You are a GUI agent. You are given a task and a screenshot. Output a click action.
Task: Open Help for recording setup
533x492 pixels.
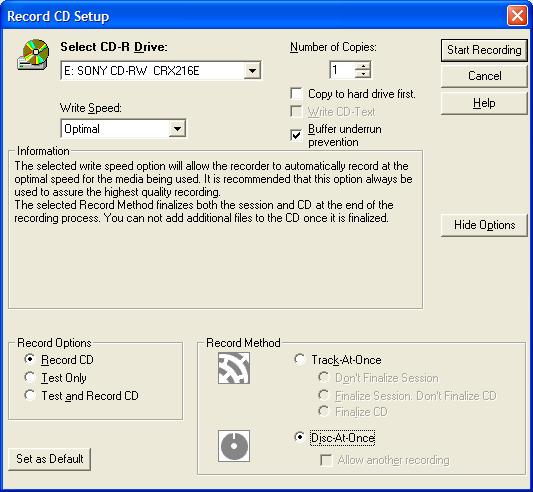click(x=484, y=103)
